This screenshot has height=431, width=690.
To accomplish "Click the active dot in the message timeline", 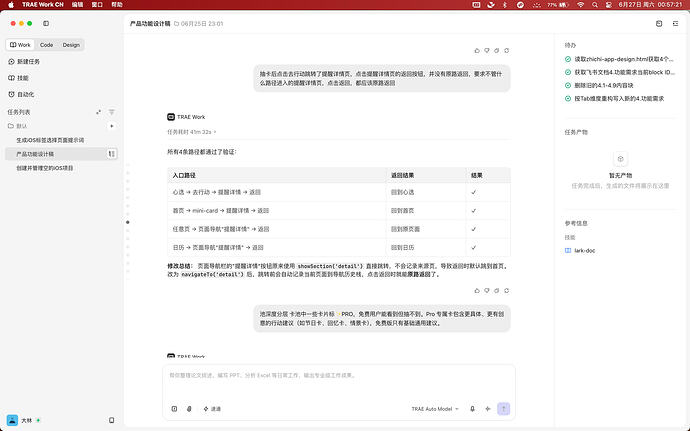I will point(128,222).
